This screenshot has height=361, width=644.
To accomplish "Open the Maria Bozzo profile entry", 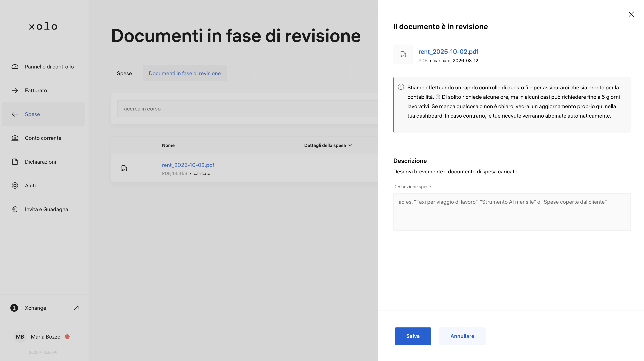I will pyautogui.click(x=45, y=336).
